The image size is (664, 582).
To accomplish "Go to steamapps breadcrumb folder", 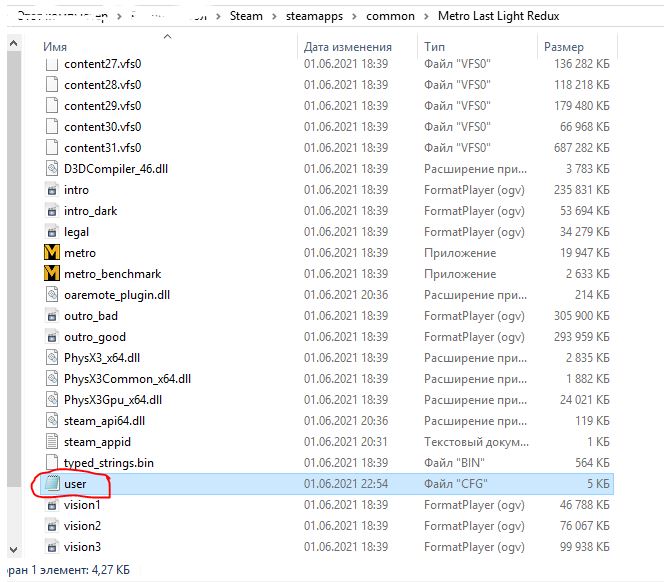I will click(x=314, y=16).
